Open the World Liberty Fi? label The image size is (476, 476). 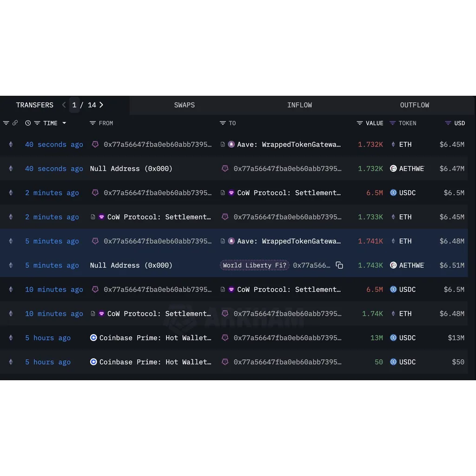click(x=254, y=265)
